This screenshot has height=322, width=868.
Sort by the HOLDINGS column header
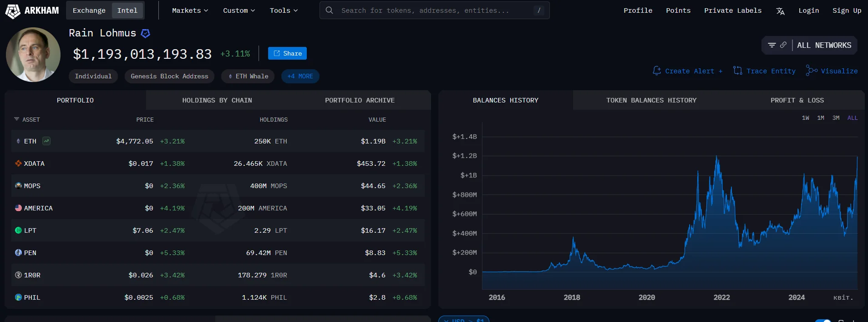pos(274,120)
